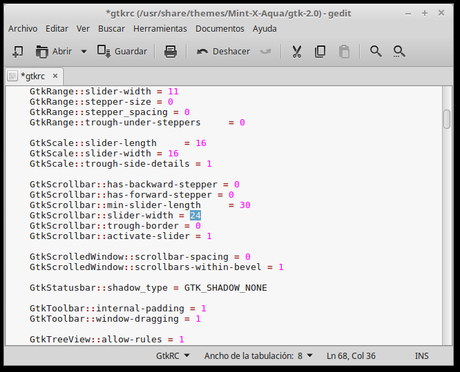Click the GtkRange::trough-under-steppers line
460x372 pixels.
click(137, 123)
